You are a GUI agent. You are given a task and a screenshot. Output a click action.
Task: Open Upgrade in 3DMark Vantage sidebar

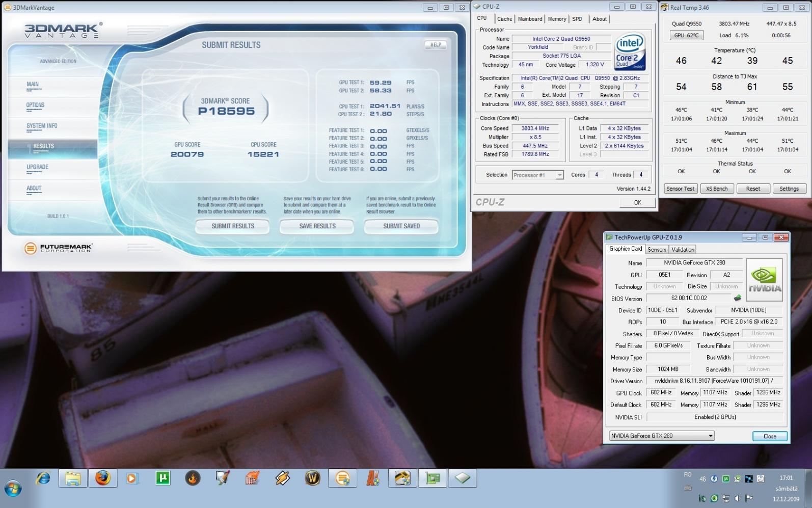[x=37, y=167]
